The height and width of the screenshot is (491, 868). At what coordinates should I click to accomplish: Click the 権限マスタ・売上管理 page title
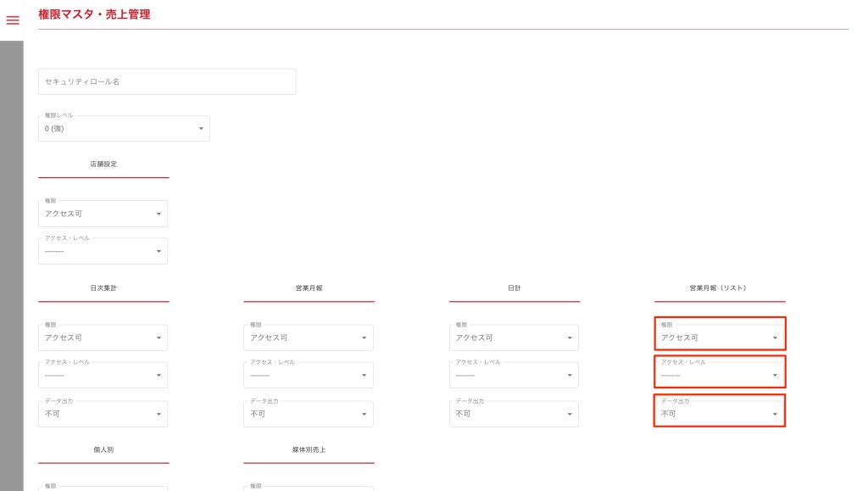94,14
